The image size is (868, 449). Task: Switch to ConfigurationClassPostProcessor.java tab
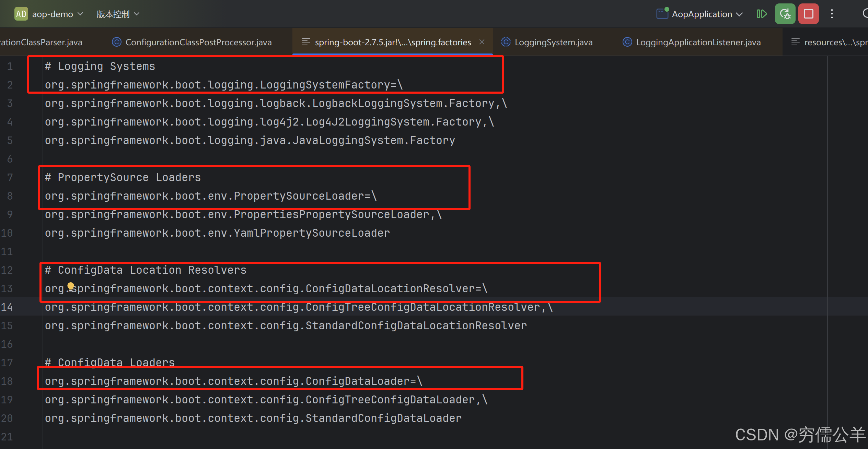198,42
